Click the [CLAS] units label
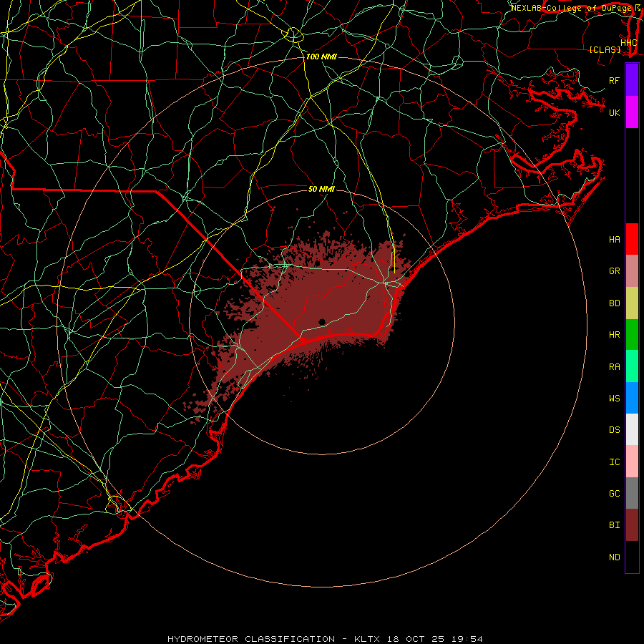This screenshot has height=644, width=644. point(605,49)
